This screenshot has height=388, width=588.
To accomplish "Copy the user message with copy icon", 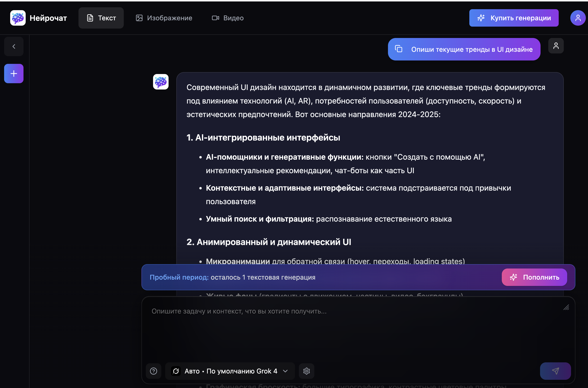I will coord(399,49).
